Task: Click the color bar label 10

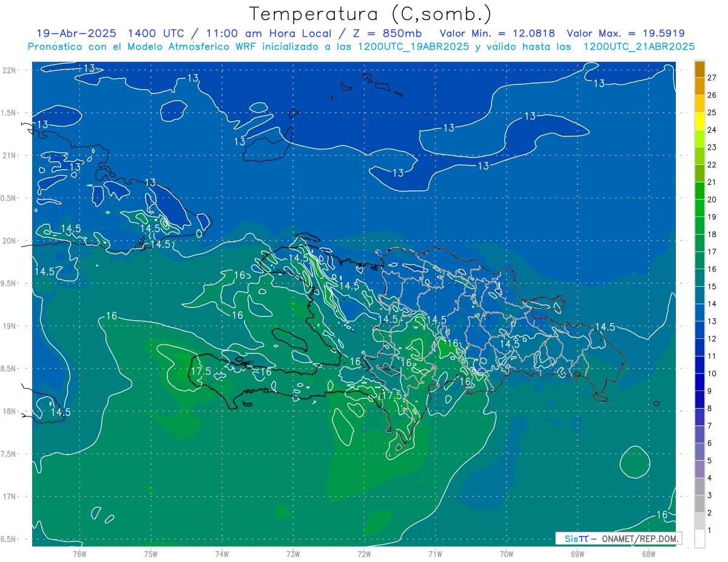Action: pyautogui.click(x=712, y=373)
